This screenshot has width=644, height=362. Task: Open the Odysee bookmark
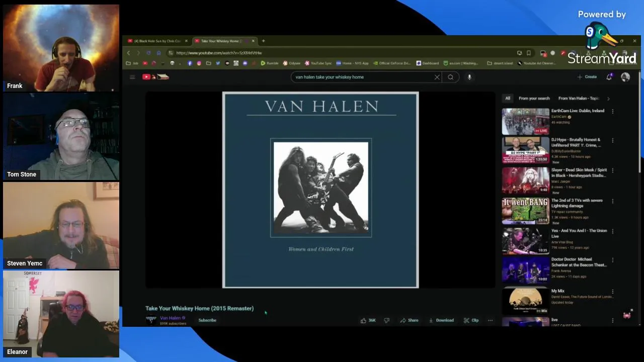(291, 63)
